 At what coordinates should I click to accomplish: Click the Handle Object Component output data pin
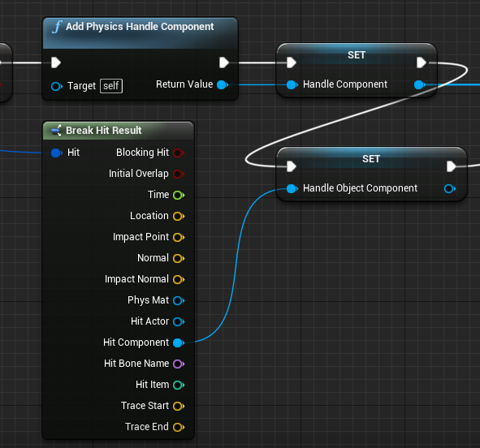click(450, 188)
